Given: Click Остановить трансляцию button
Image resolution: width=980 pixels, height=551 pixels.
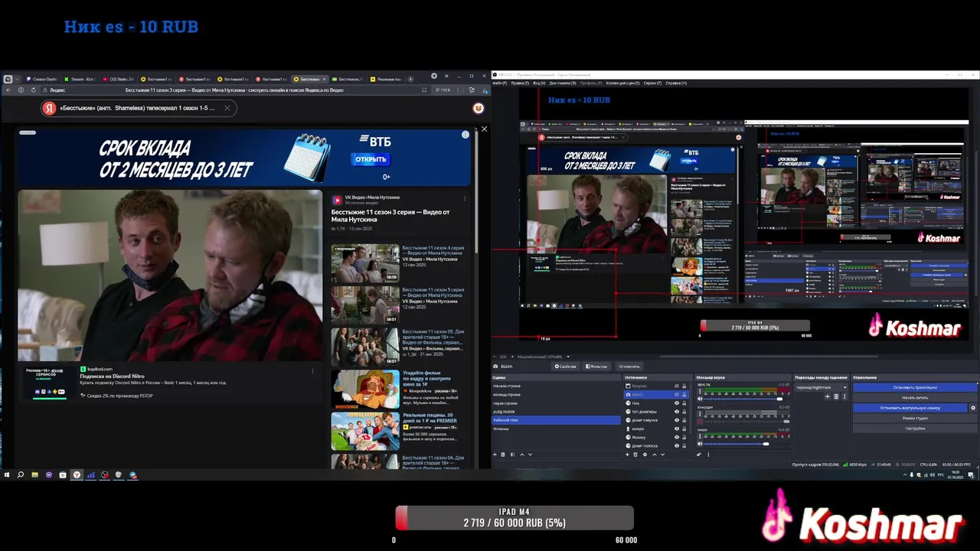Looking at the screenshot, I should pyautogui.click(x=915, y=387).
